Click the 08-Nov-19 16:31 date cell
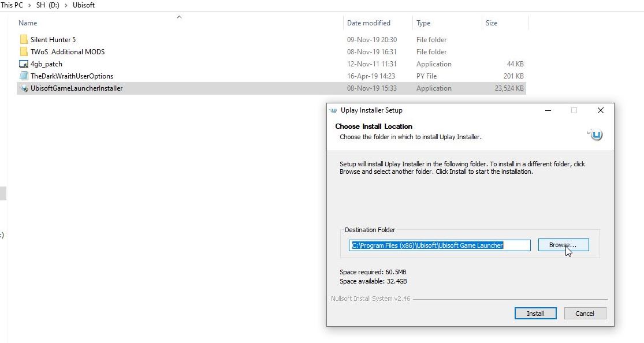Image resolution: width=644 pixels, height=343 pixels. pyautogui.click(x=372, y=52)
